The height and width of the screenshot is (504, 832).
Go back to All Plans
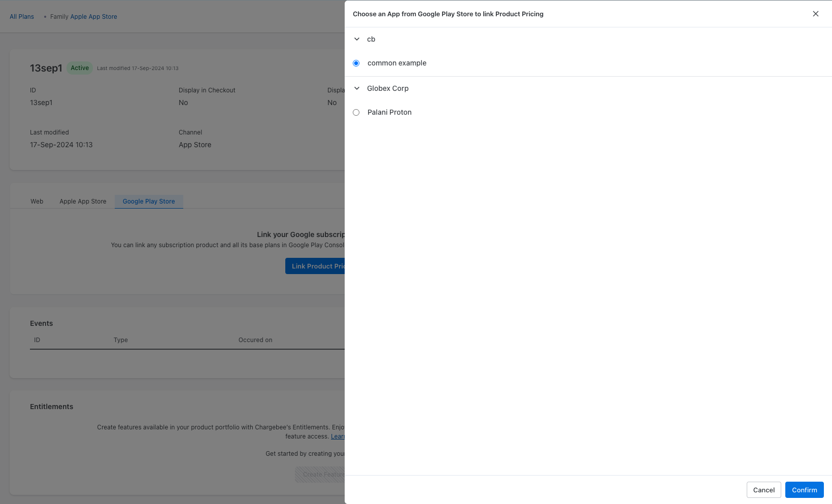point(22,17)
